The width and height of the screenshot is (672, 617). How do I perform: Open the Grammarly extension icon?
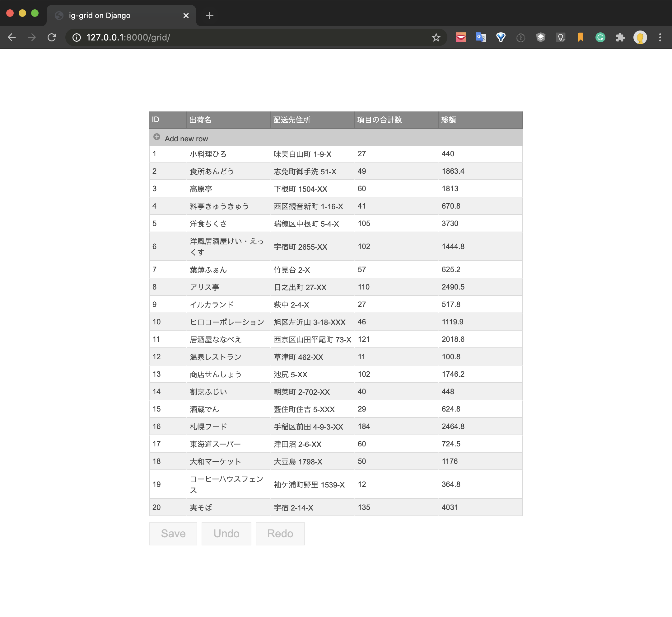click(600, 37)
